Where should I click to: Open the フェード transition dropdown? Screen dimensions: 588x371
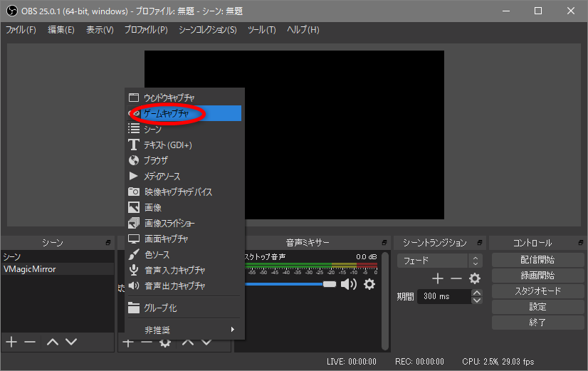click(x=439, y=261)
